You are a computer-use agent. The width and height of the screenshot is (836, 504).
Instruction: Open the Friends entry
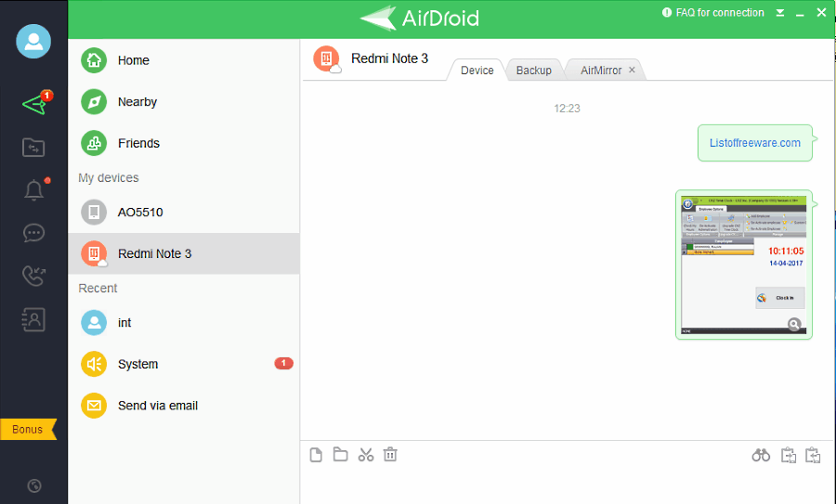(184, 143)
